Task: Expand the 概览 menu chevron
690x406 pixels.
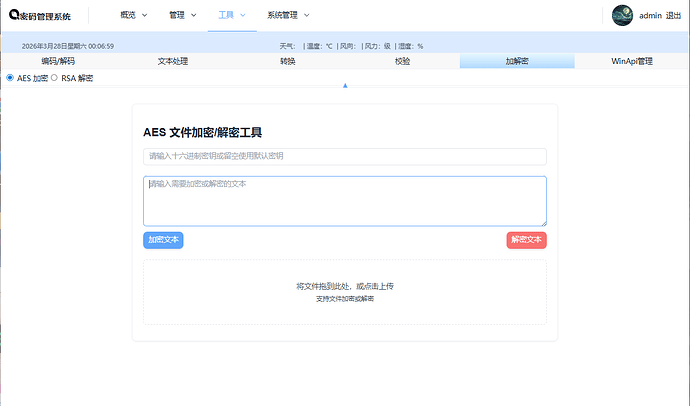Action: click(144, 15)
